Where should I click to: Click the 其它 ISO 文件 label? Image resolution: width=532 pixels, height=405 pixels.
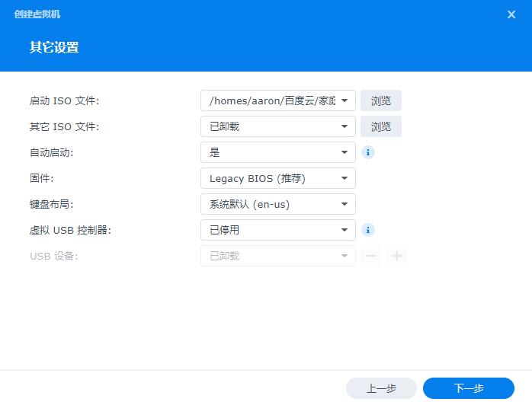[x=65, y=126]
